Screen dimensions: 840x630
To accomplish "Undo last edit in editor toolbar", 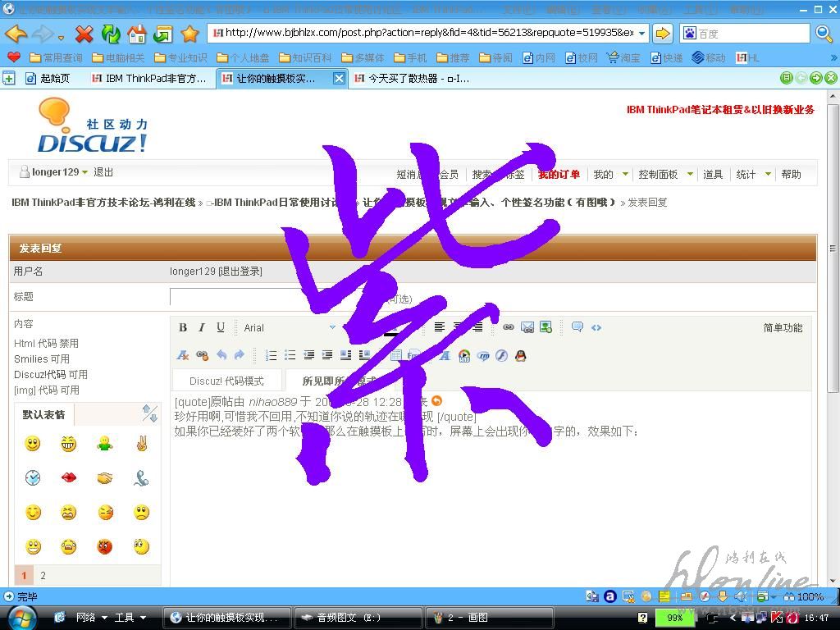I will click(221, 354).
